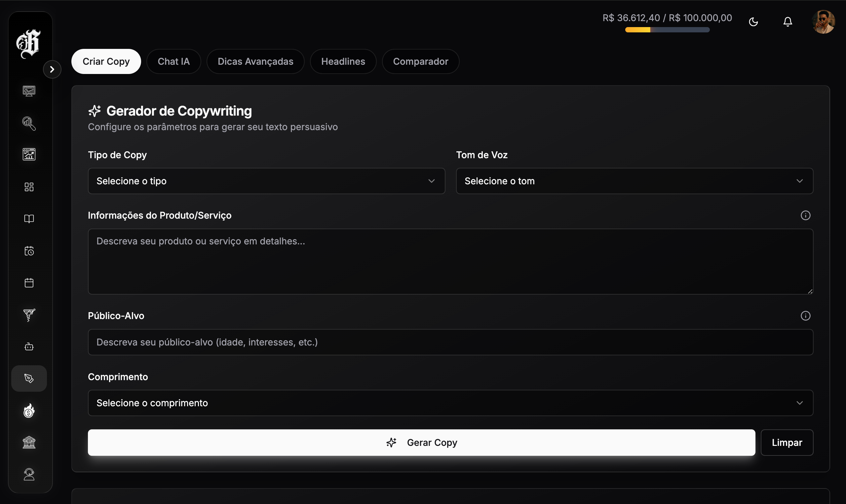The height and width of the screenshot is (504, 846).
Task: Click the flaming dollar offers icon
Action: tap(29, 411)
